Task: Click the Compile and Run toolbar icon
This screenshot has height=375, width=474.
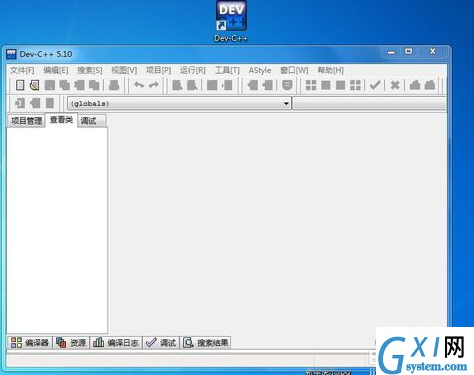Action: click(340, 85)
